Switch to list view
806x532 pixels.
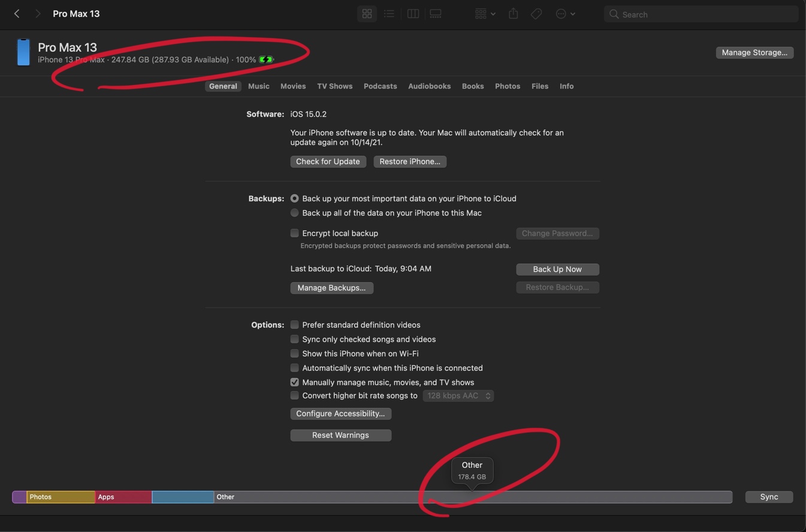click(x=389, y=14)
